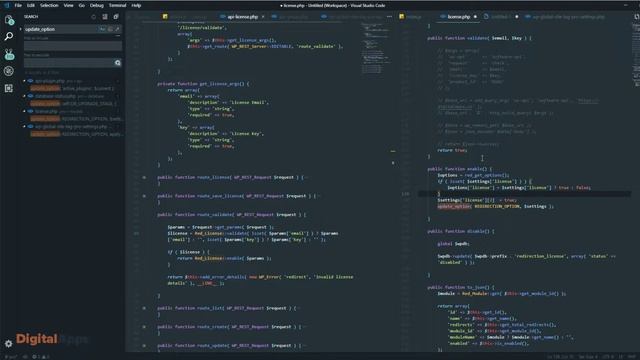Open the Explorer view in activity bar

tap(9, 20)
